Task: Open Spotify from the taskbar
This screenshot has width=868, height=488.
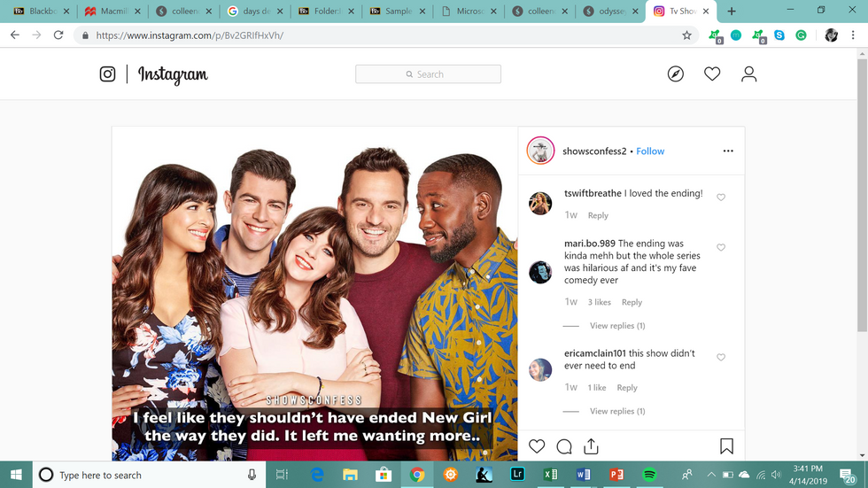Action: coord(649,475)
